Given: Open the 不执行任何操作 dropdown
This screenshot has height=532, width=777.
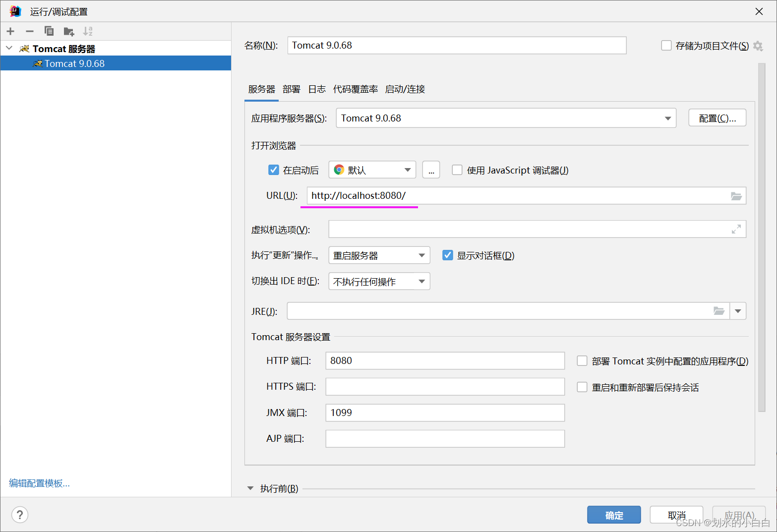Looking at the screenshot, I should pos(379,282).
